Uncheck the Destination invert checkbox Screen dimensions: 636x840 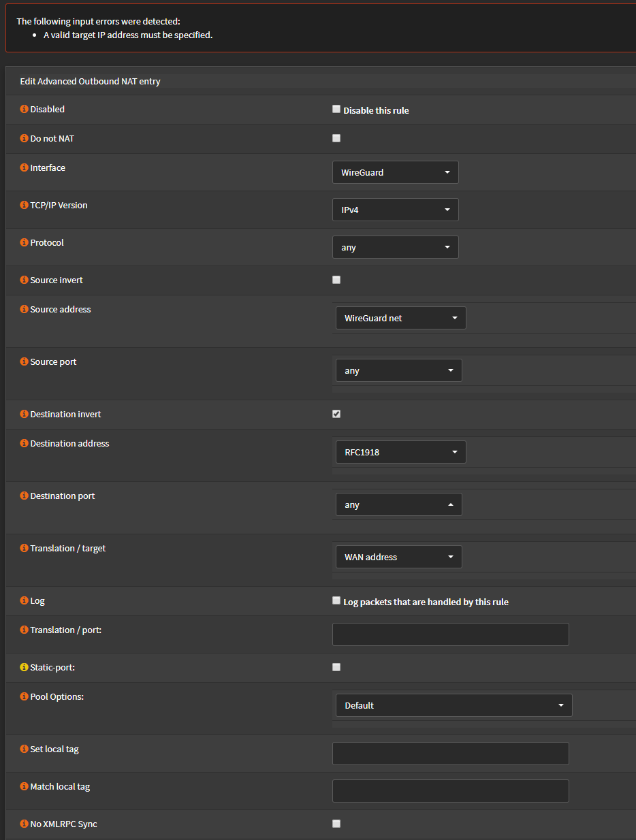tap(336, 413)
